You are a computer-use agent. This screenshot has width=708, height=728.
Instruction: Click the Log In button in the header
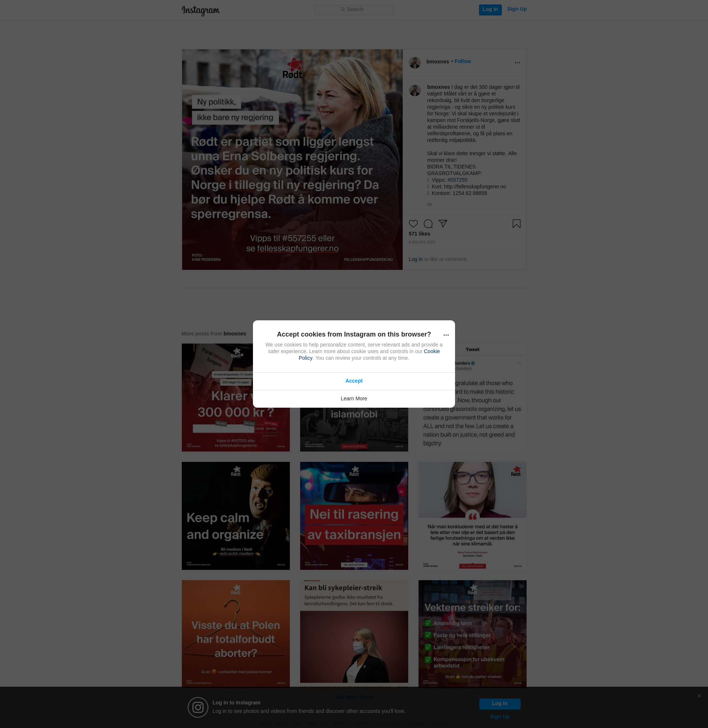pos(490,10)
